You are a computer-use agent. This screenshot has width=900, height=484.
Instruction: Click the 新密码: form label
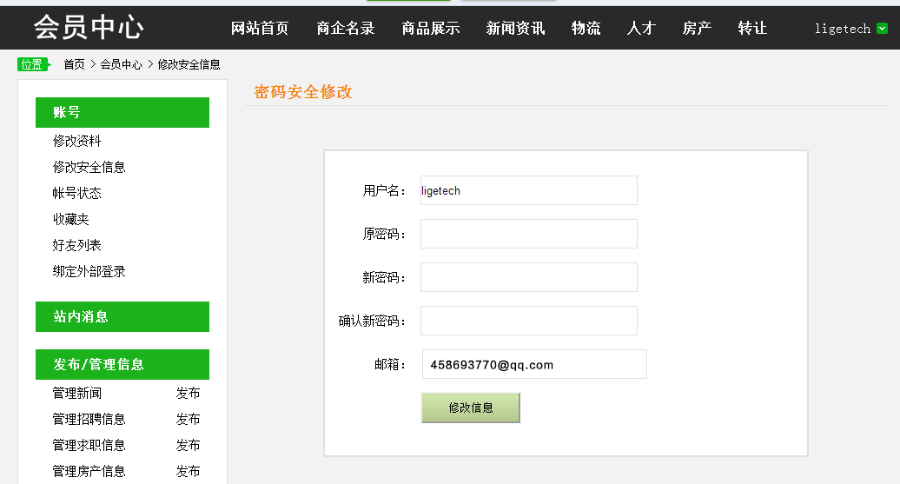click(x=384, y=278)
